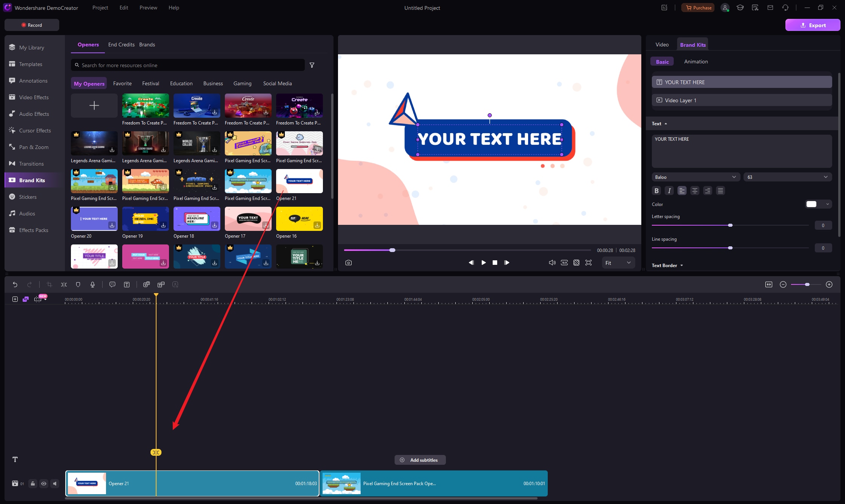
Task: Click the Export button
Action: coord(813,25)
